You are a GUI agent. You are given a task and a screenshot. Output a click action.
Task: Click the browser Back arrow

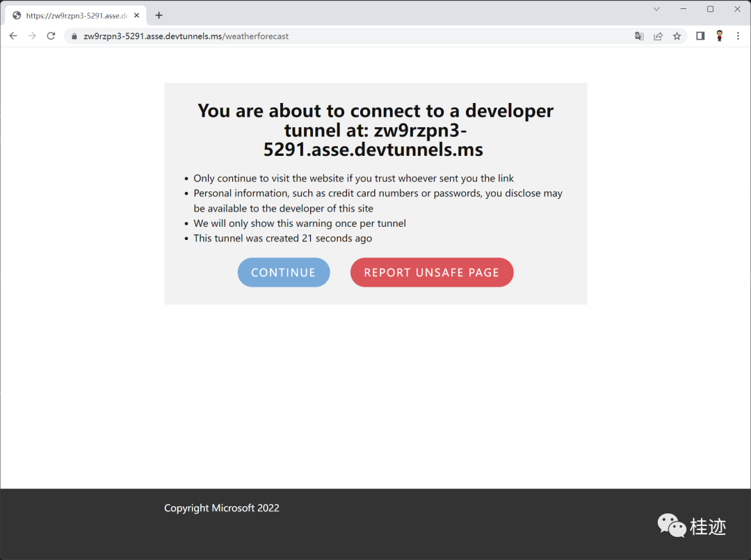point(13,36)
